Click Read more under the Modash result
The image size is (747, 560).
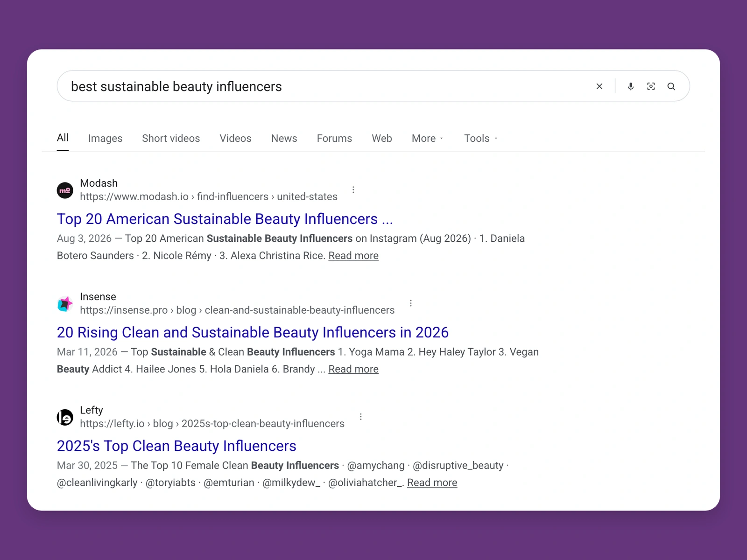tap(353, 256)
